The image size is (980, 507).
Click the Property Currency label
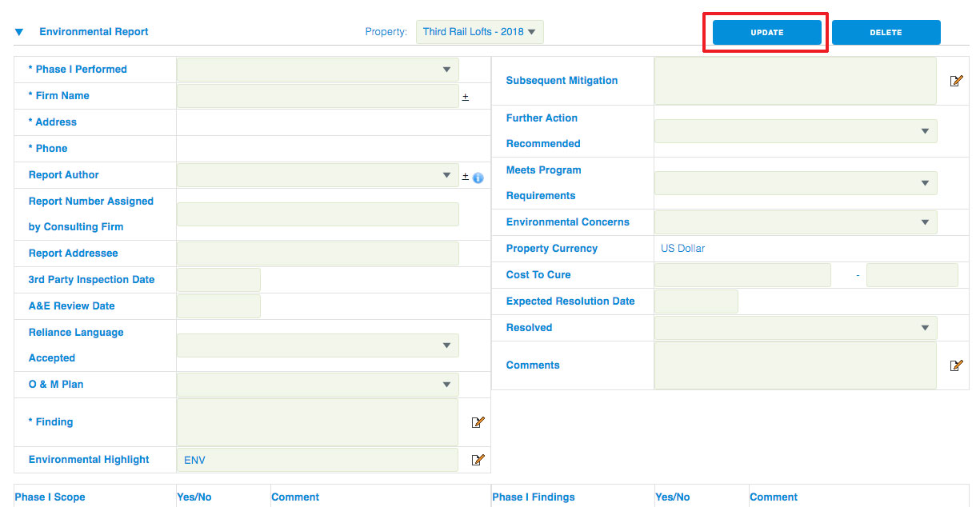click(x=552, y=249)
